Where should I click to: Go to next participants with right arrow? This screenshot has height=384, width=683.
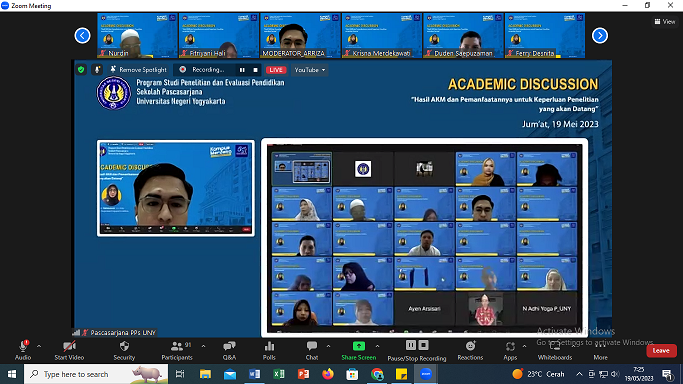[600, 35]
